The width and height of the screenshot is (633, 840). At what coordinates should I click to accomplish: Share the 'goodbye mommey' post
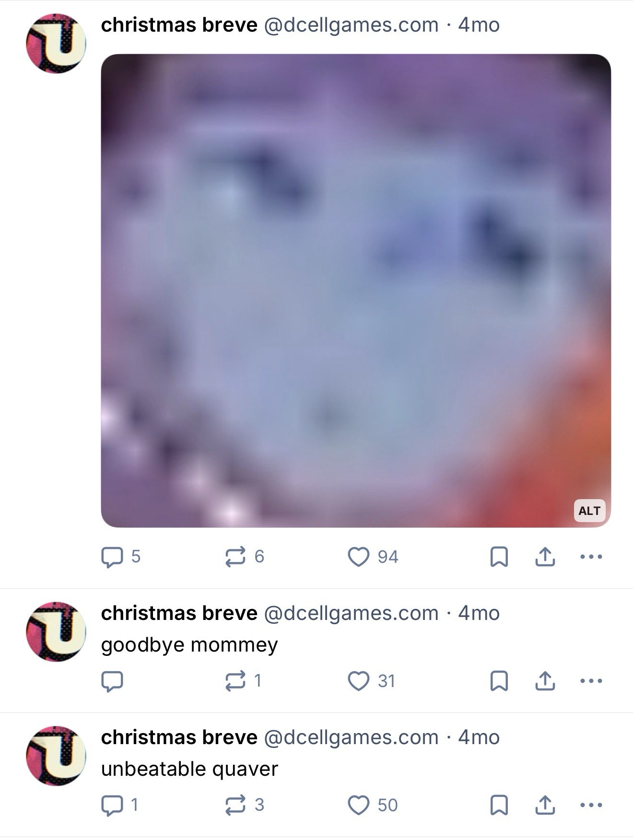(x=545, y=681)
